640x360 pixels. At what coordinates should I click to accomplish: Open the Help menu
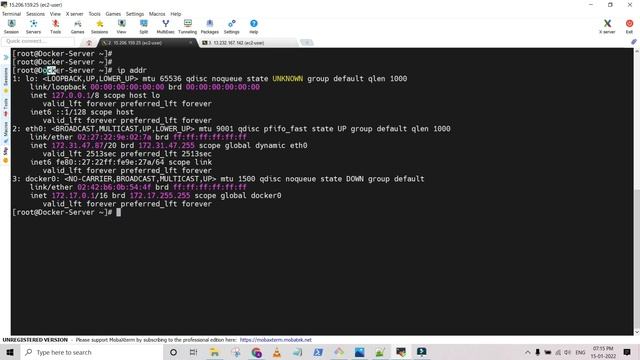click(x=176, y=14)
